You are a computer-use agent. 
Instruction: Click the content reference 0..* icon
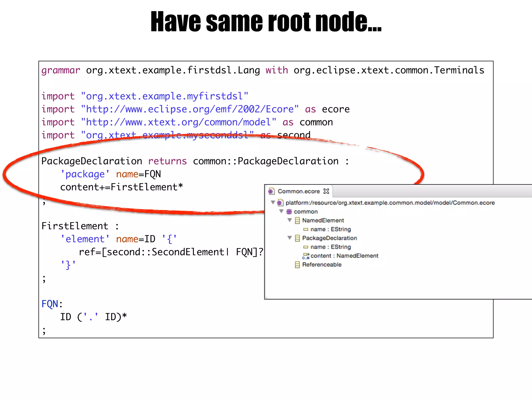click(306, 256)
